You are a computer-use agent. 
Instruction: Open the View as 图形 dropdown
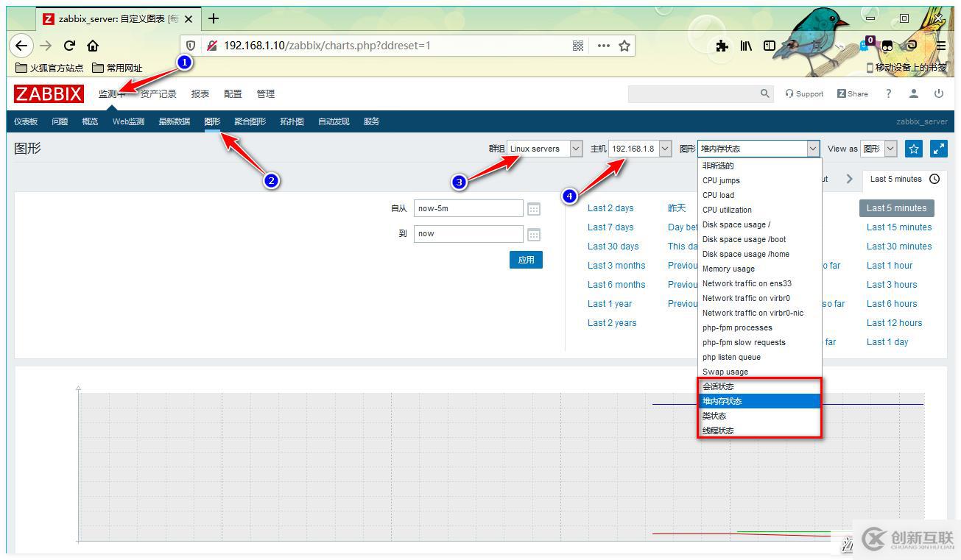879,148
